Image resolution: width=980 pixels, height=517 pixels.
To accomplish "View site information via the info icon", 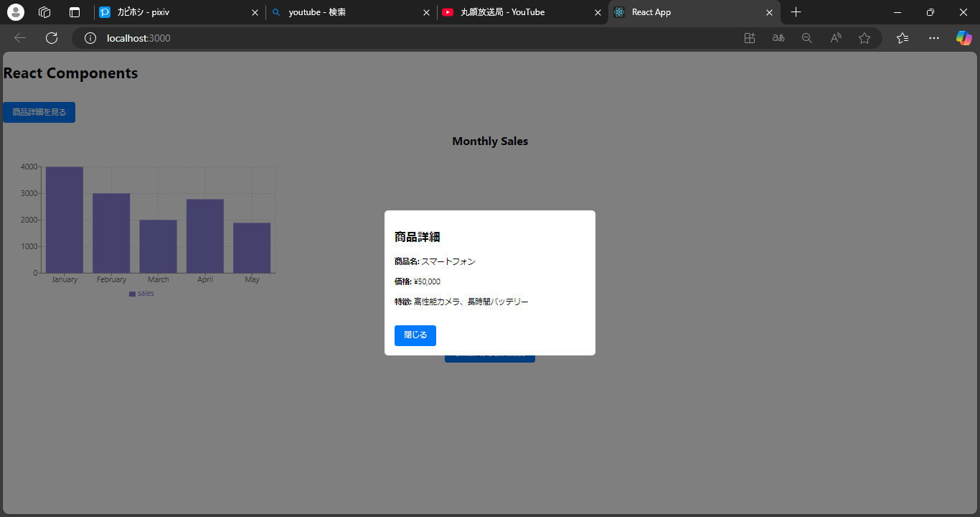I will click(x=90, y=37).
